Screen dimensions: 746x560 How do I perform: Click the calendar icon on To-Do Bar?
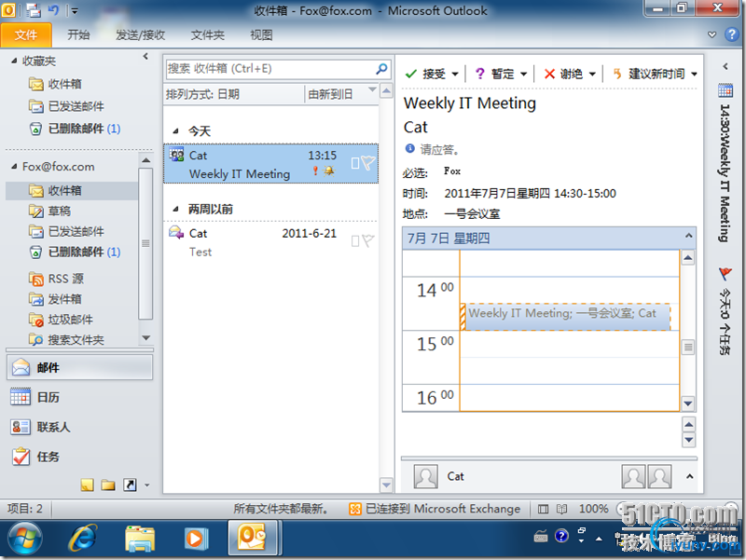click(x=725, y=90)
